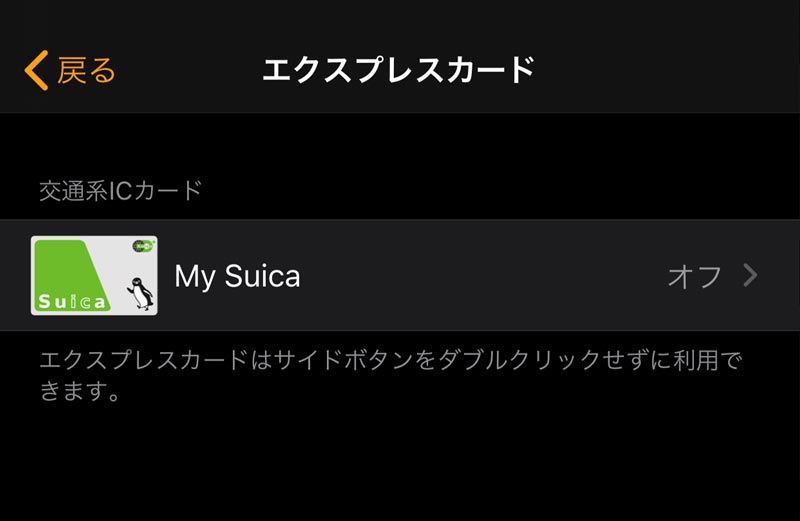Viewport: 800px width, 521px height.
Task: Click the penguin on the Suica card
Action: 140,293
